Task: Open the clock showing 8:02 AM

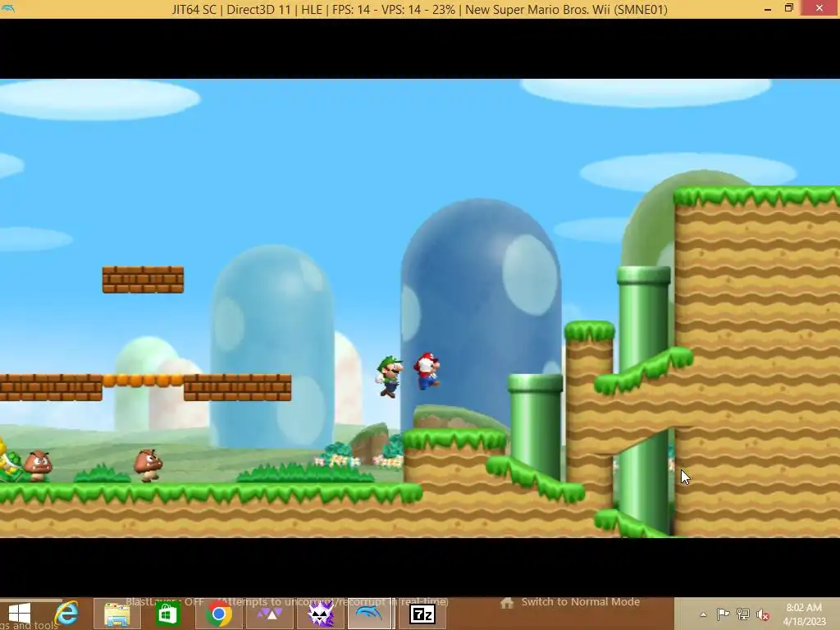Action: point(804,614)
